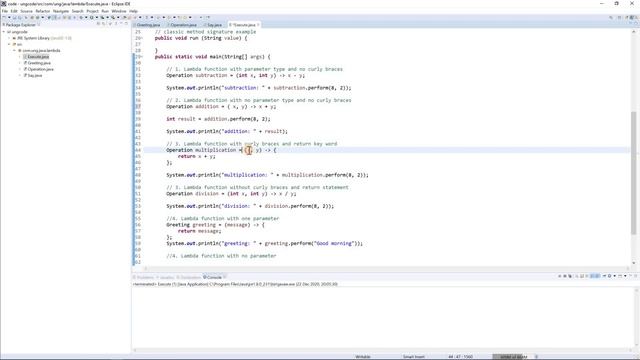This screenshot has height=360, width=640.
Task: Click Operation.java file icon in Package Explorer
Action: point(25,69)
